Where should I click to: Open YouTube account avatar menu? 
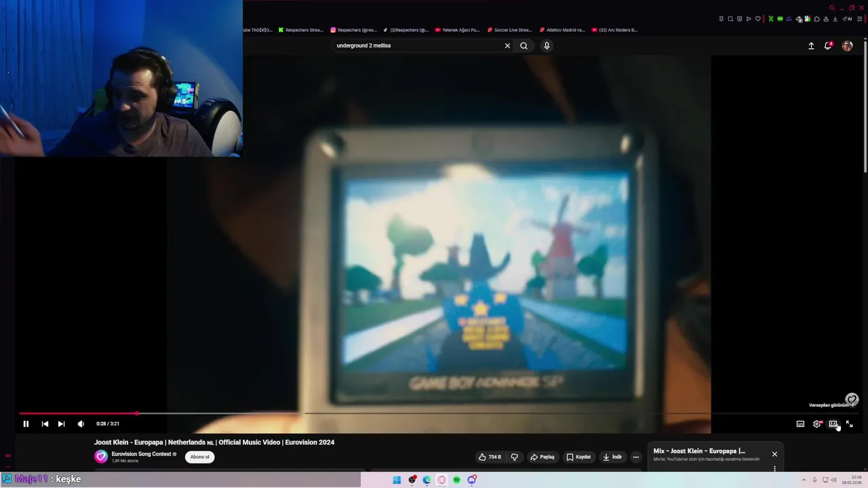(847, 45)
